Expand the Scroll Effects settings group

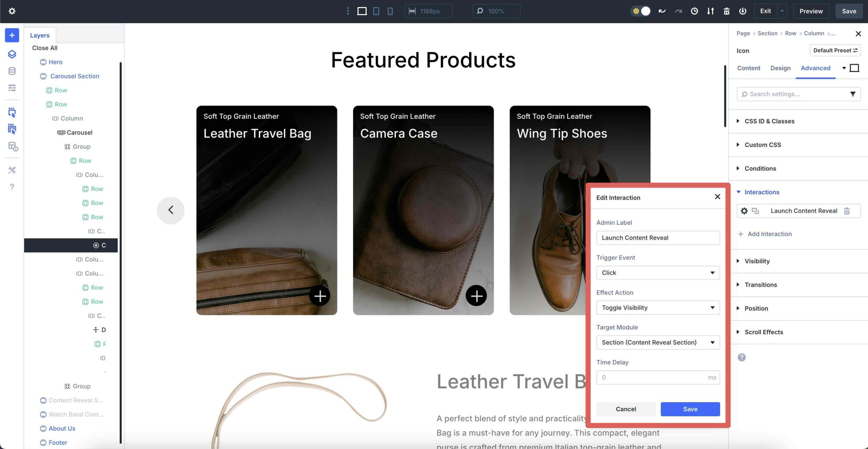(764, 332)
